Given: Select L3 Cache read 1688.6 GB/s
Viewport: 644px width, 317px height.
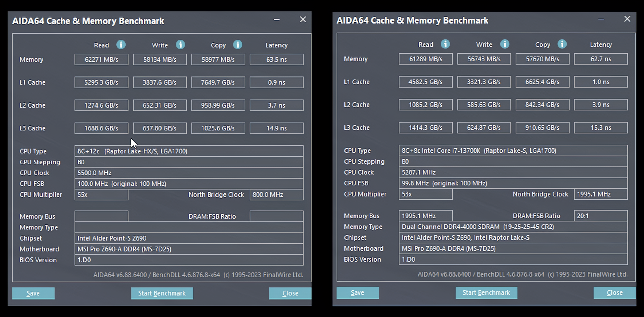Looking at the screenshot, I should point(101,128).
